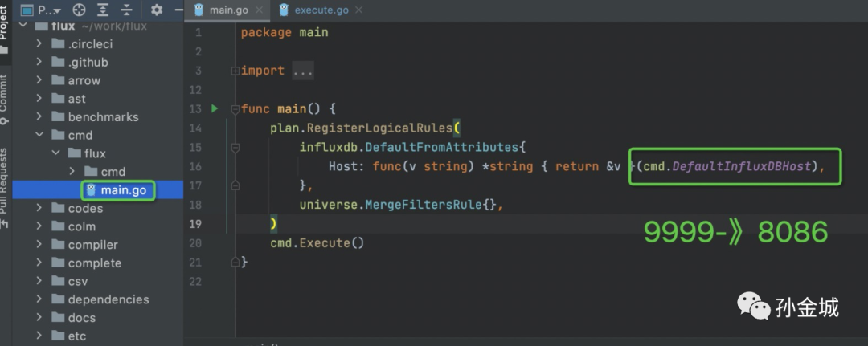Image resolution: width=868 pixels, height=346 pixels.
Task: Close the main.go editor tab
Action: tap(257, 10)
